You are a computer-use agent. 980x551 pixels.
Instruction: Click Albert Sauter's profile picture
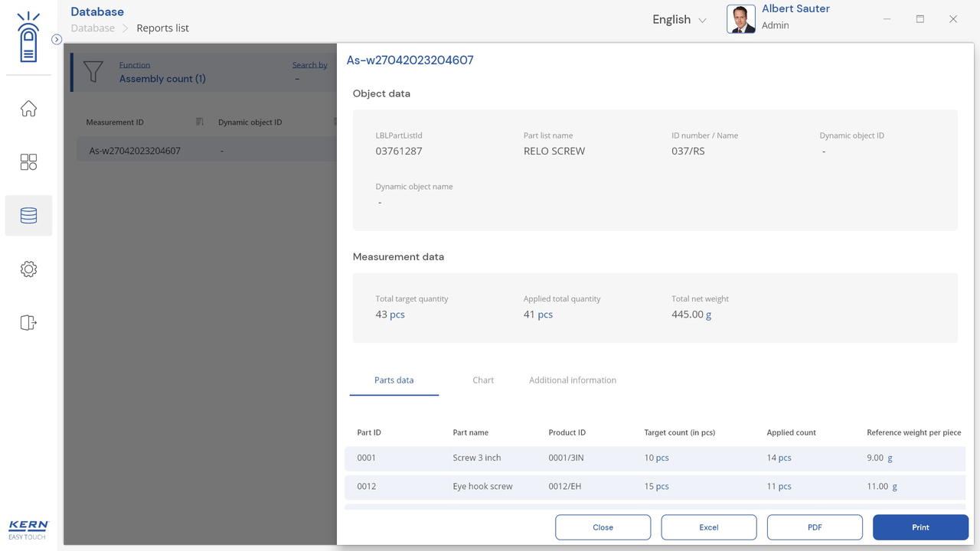pyautogui.click(x=740, y=19)
